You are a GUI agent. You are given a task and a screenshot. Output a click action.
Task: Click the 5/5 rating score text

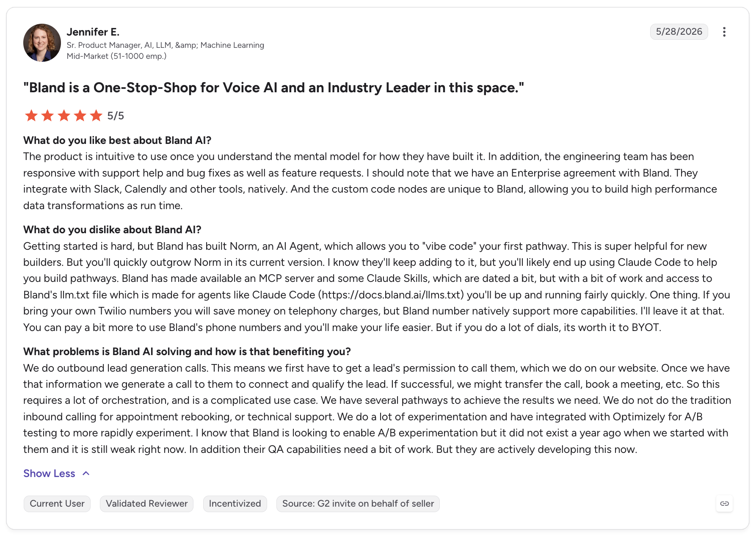pos(116,116)
